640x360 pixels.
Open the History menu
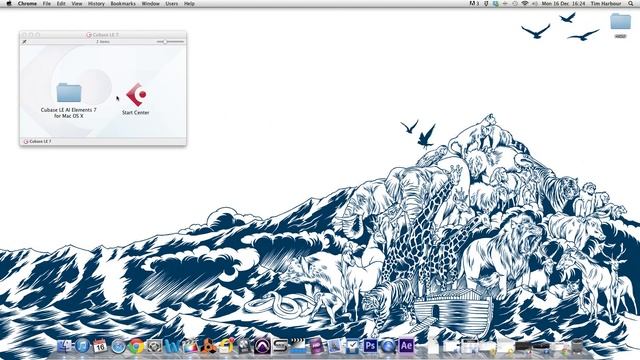click(x=96, y=3)
